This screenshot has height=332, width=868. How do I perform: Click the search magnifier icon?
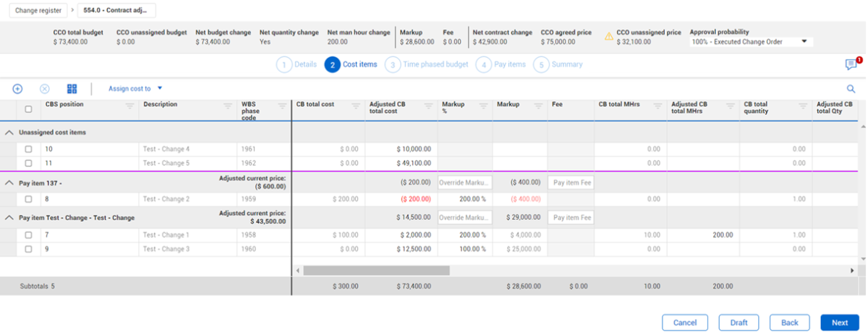(x=851, y=89)
